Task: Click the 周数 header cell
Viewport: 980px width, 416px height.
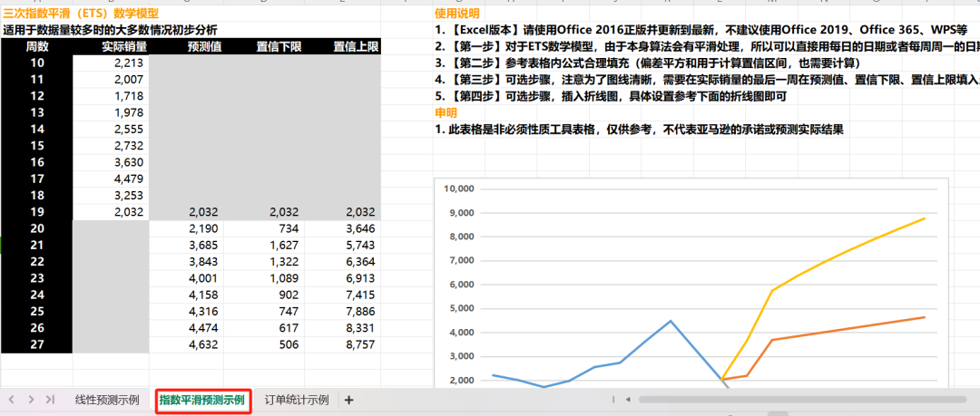Action: coord(37,46)
